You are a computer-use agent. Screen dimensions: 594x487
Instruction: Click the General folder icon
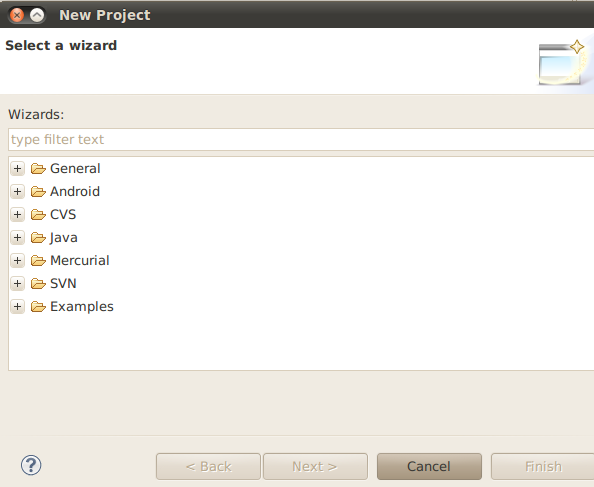click(38, 169)
